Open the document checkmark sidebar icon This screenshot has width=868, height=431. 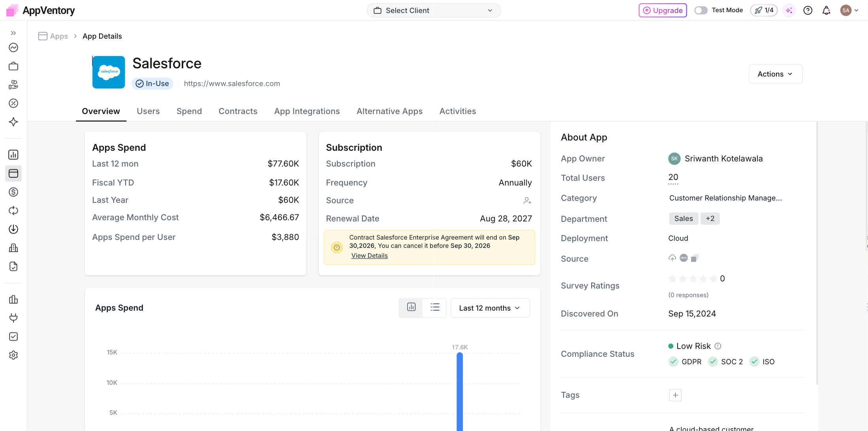[13, 266]
